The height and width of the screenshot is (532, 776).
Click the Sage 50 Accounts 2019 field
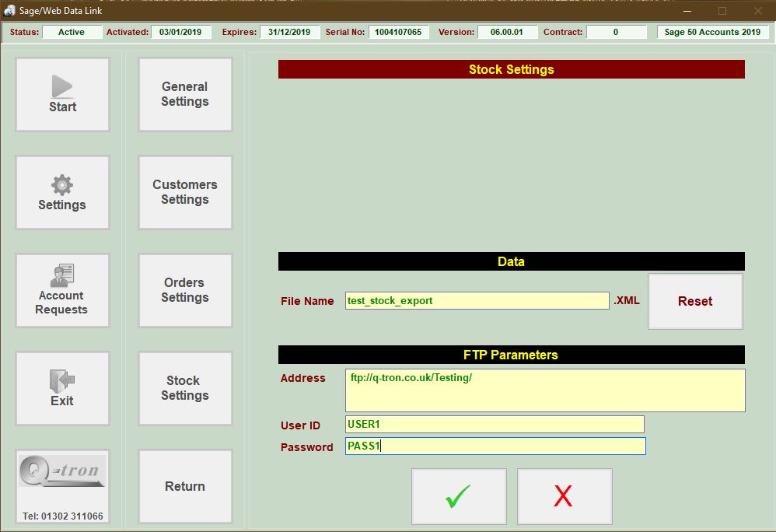(713, 32)
